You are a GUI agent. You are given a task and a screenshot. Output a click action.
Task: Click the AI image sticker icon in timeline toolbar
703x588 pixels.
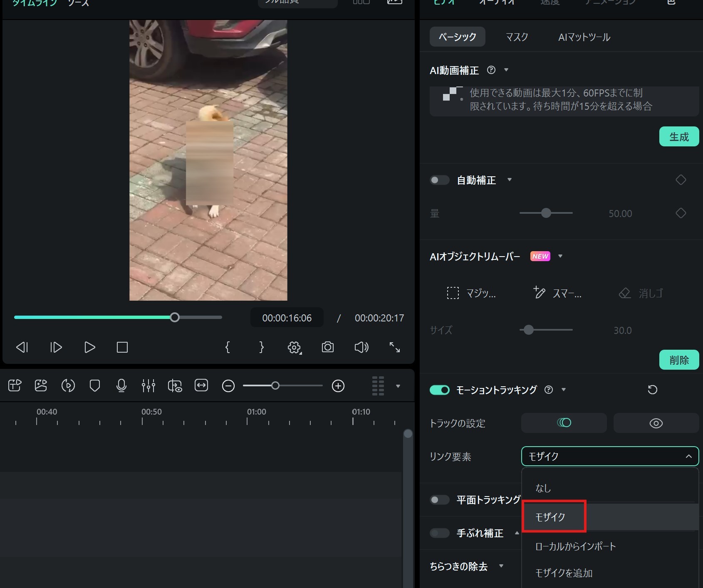41,386
